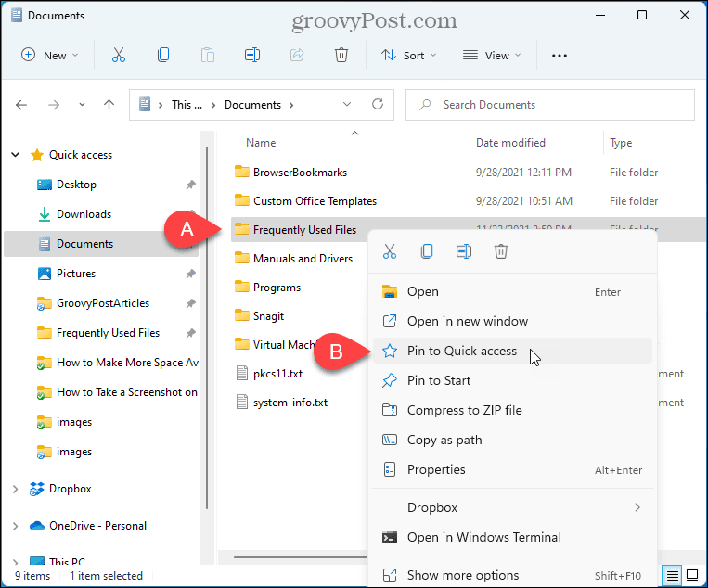The width and height of the screenshot is (708, 588).
Task: Unpin Desktop using its pin icon
Action: [x=190, y=185]
